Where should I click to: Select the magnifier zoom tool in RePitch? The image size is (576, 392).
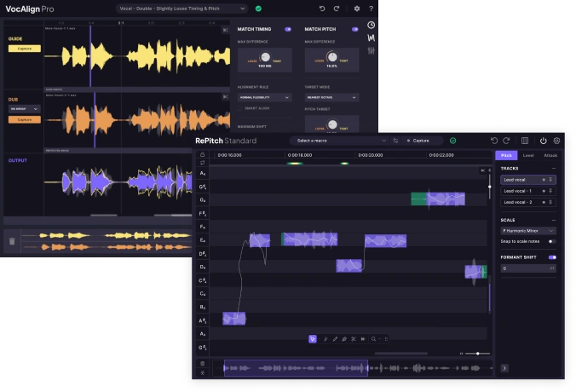coord(373,338)
